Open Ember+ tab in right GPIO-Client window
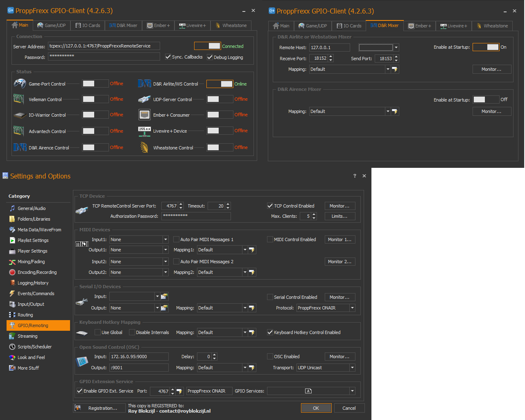 (x=420, y=26)
